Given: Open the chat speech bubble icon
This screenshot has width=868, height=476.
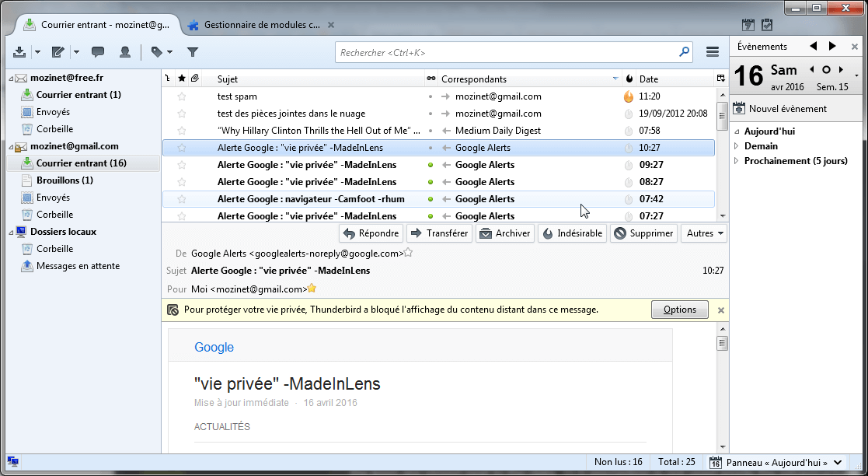Looking at the screenshot, I should click(98, 52).
